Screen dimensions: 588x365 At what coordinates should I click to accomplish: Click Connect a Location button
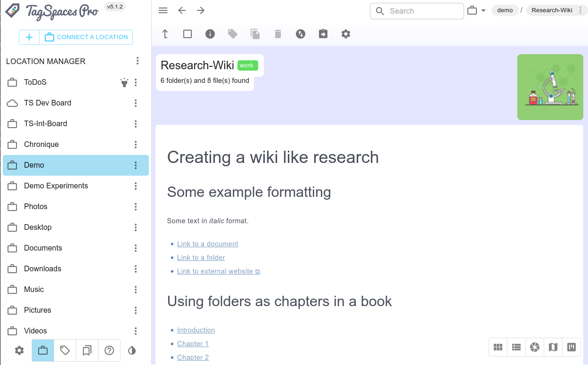pos(86,37)
